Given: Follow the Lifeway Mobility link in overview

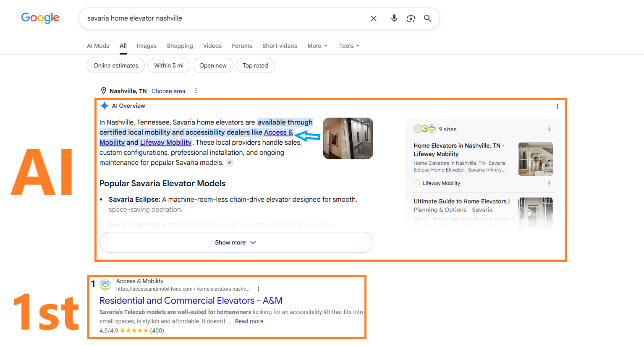Looking at the screenshot, I should coord(166,142).
